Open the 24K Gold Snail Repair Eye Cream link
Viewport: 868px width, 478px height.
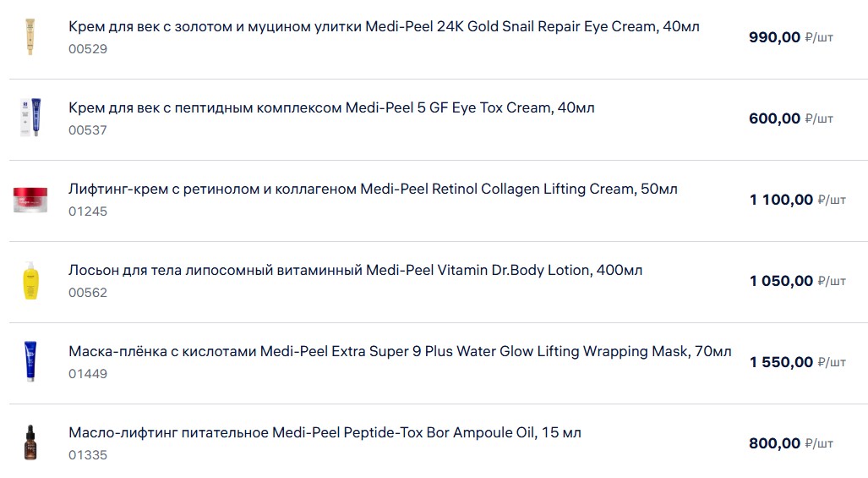(x=384, y=26)
